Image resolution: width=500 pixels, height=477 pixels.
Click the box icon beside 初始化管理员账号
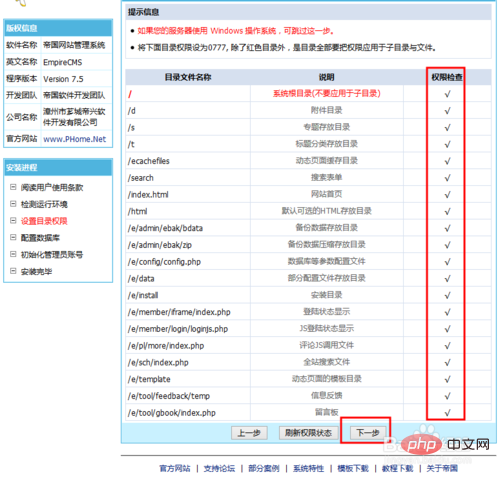[13, 254]
